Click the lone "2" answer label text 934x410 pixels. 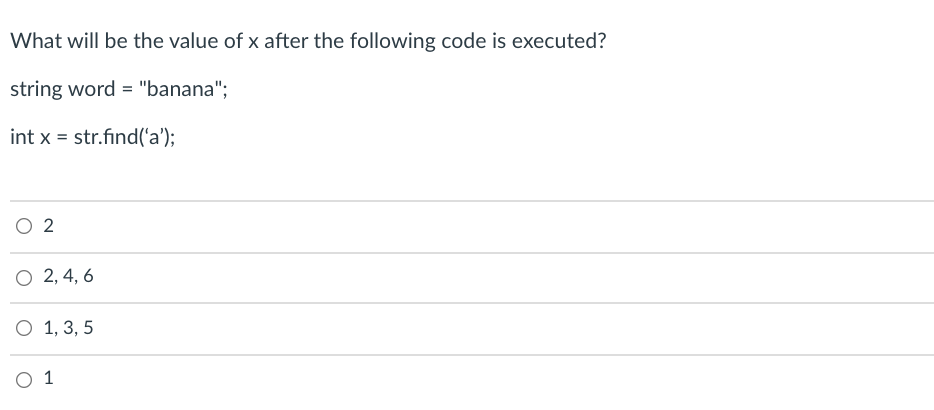(x=48, y=226)
